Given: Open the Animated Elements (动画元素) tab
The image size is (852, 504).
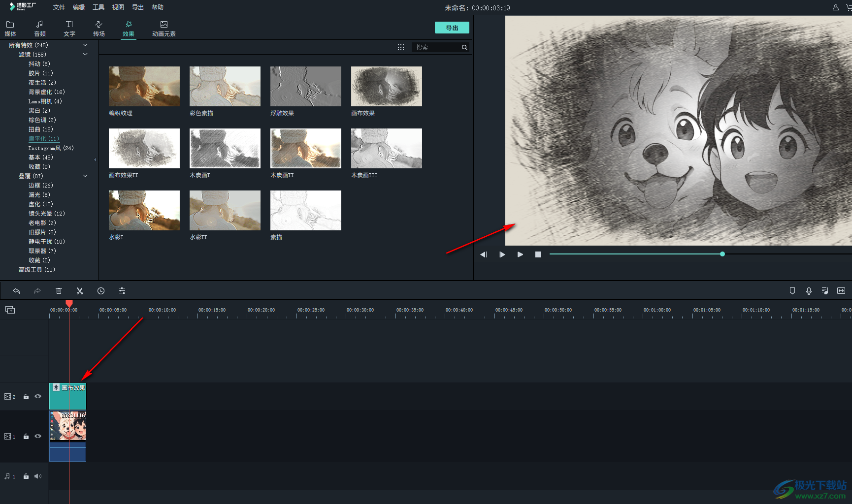Looking at the screenshot, I should click(164, 29).
